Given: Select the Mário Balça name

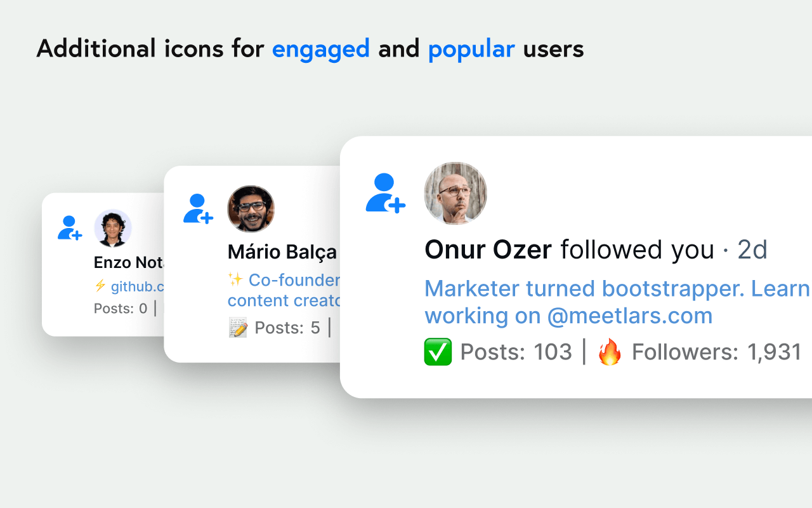Looking at the screenshot, I should pyautogui.click(x=282, y=252).
